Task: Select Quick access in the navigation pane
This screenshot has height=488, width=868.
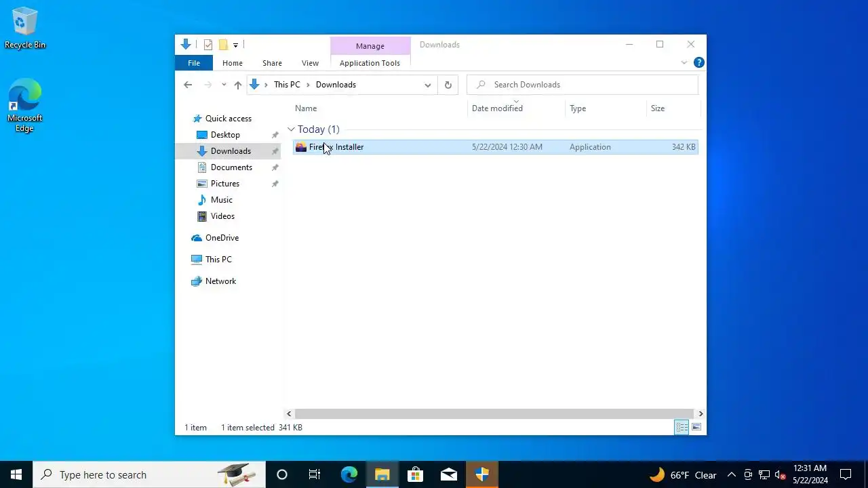Action: (x=228, y=119)
